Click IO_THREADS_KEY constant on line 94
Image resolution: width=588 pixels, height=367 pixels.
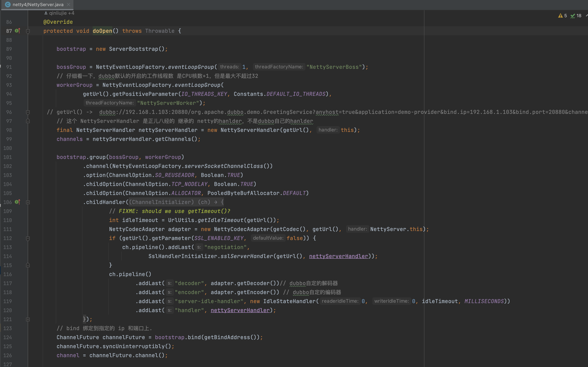pyautogui.click(x=204, y=94)
